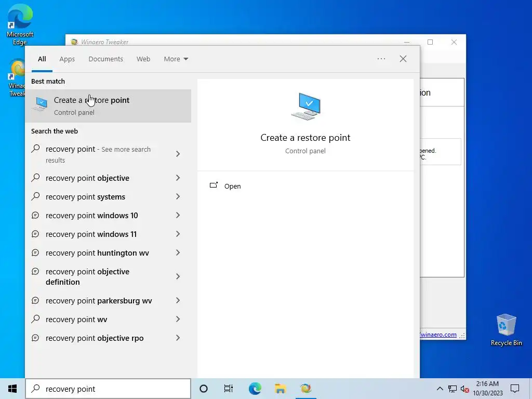Expand arrow for recovery point objective rpo
The height and width of the screenshot is (399, 532).
tap(178, 338)
